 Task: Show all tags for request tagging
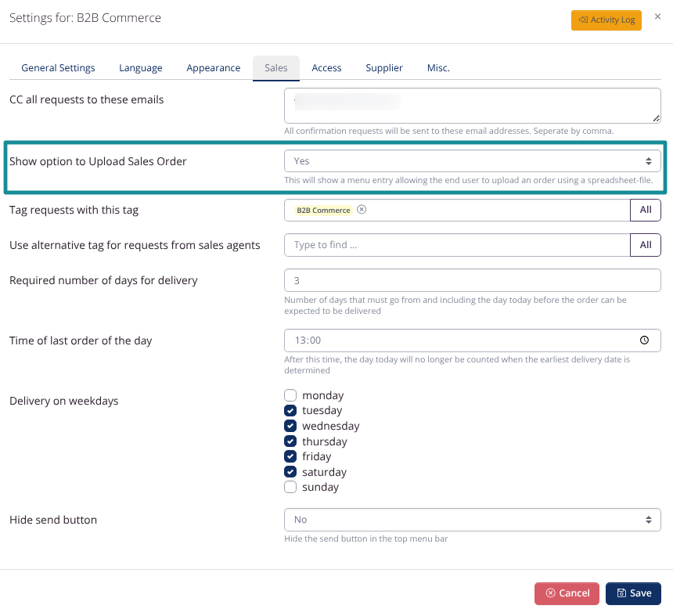(645, 210)
